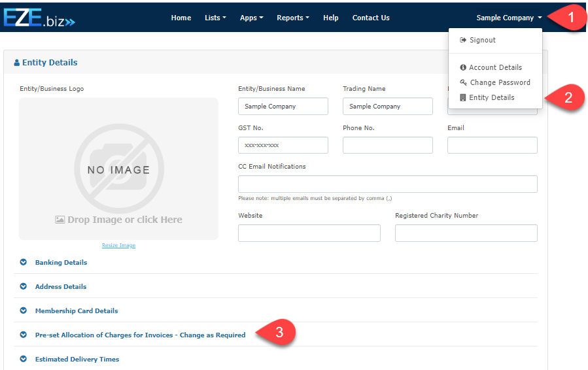The width and height of the screenshot is (588, 370).
Task: Toggle the Sample Company account menu
Action: (x=509, y=18)
